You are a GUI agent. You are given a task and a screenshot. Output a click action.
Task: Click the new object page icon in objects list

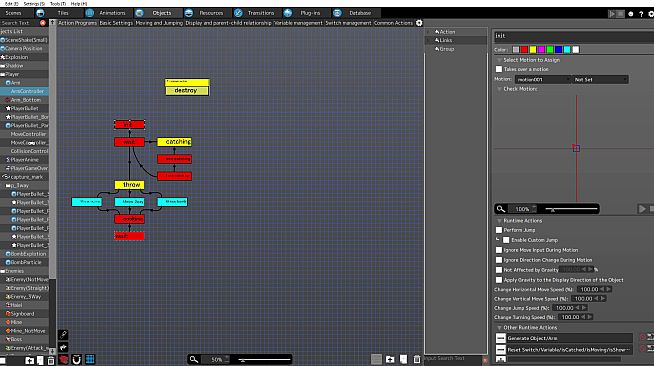click(x=40, y=361)
